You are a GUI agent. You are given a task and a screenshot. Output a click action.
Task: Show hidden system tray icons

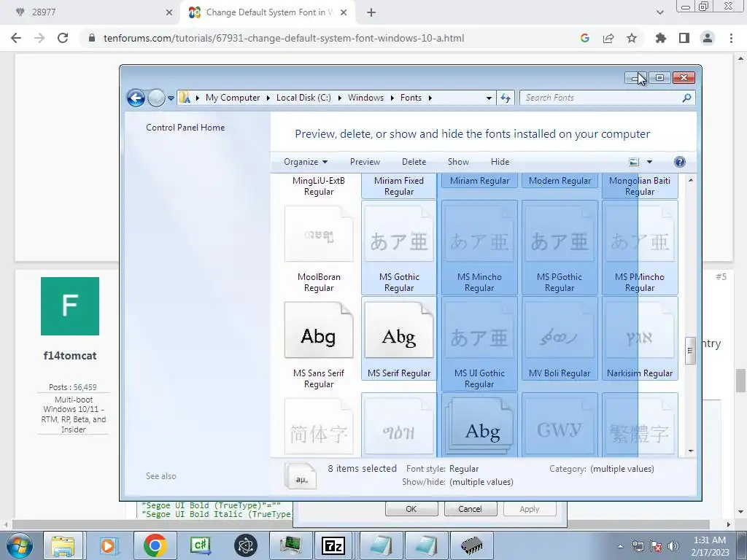620,546
